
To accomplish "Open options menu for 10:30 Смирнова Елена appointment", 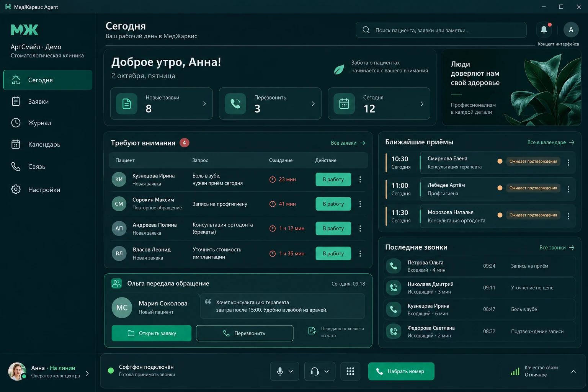I will (568, 162).
